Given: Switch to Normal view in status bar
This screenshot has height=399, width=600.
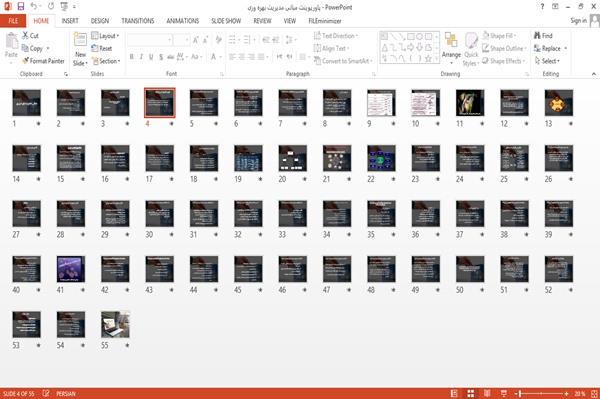Looking at the screenshot, I should 454,393.
